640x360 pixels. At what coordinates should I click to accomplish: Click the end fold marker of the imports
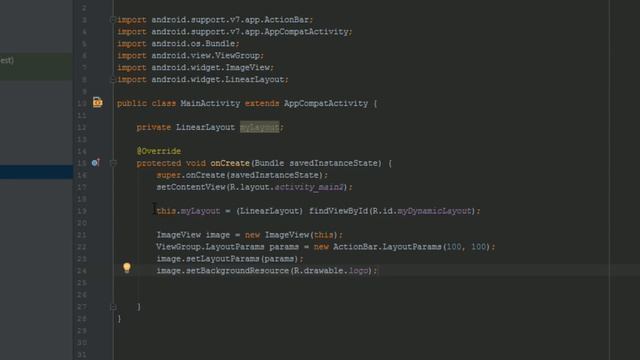[113, 80]
